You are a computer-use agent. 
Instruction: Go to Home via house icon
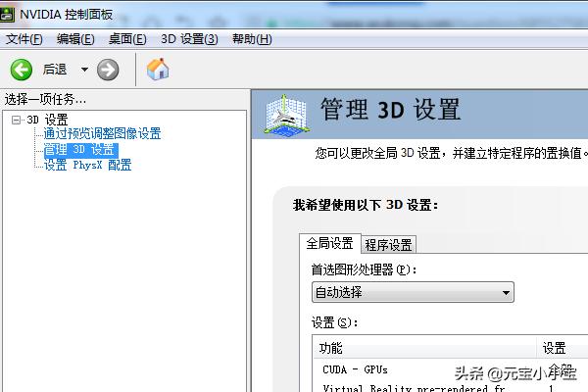158,69
